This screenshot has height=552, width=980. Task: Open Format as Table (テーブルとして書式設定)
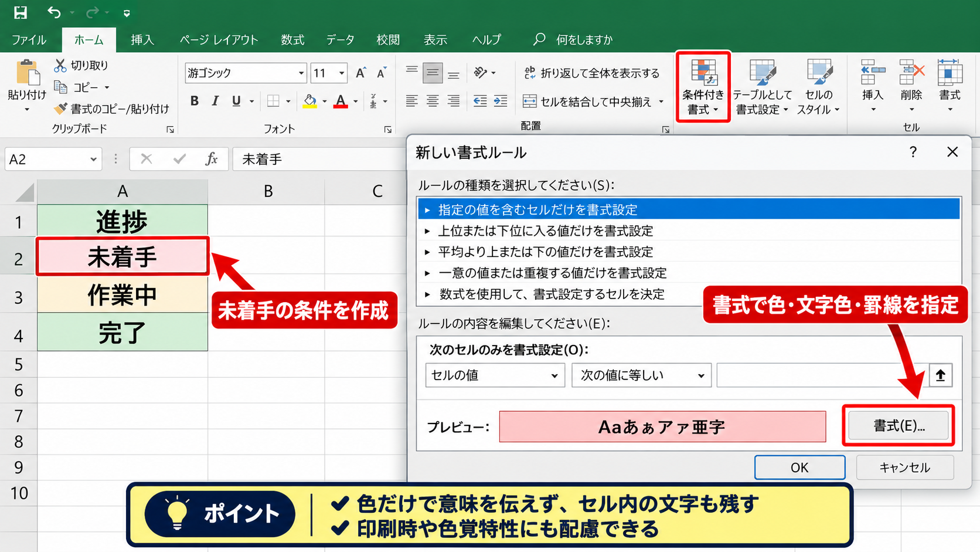coord(762,87)
